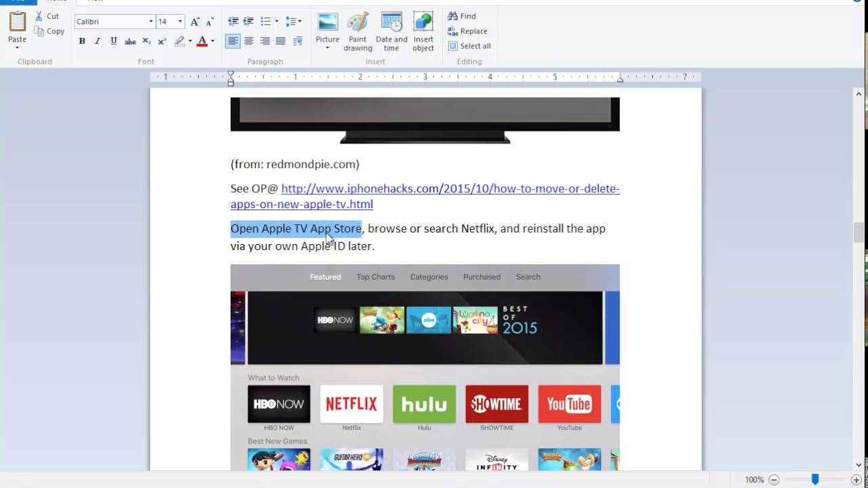The height and width of the screenshot is (488, 868).
Task: Align text right
Action: click(264, 41)
